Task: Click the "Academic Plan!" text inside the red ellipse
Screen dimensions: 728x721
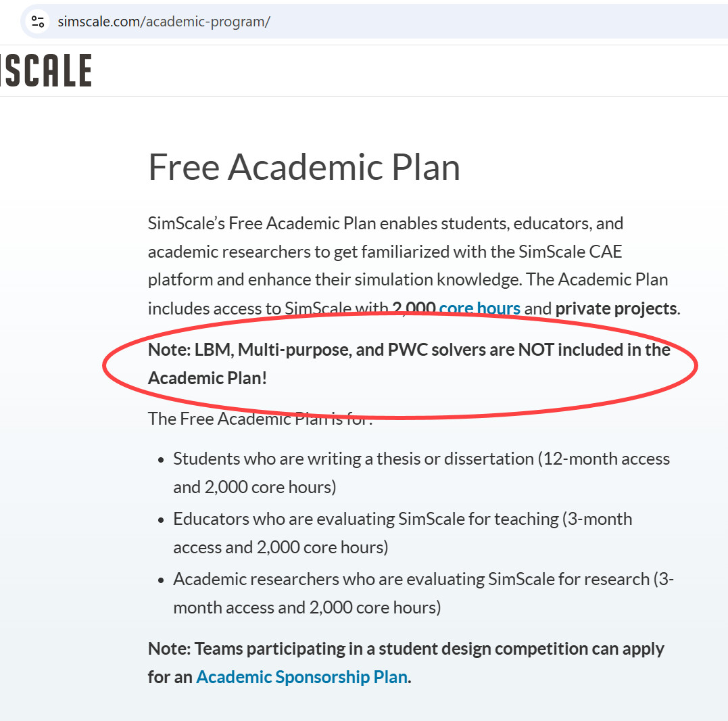Action: click(208, 377)
